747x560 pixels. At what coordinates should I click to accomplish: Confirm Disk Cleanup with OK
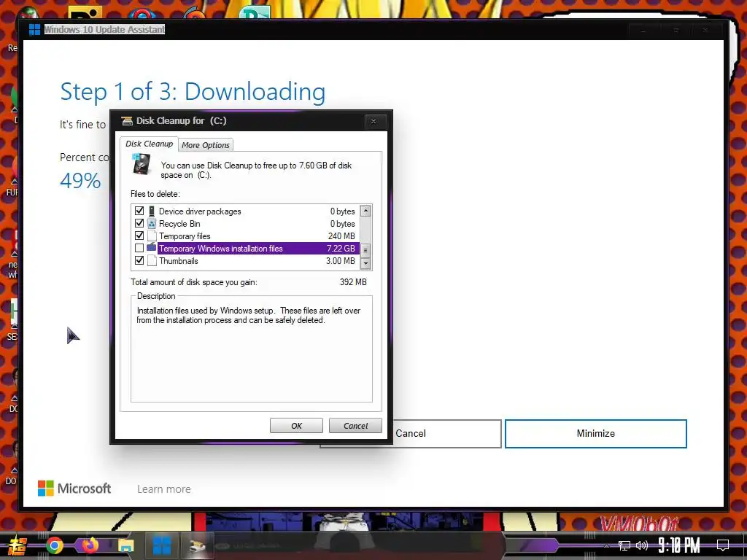pyautogui.click(x=296, y=426)
